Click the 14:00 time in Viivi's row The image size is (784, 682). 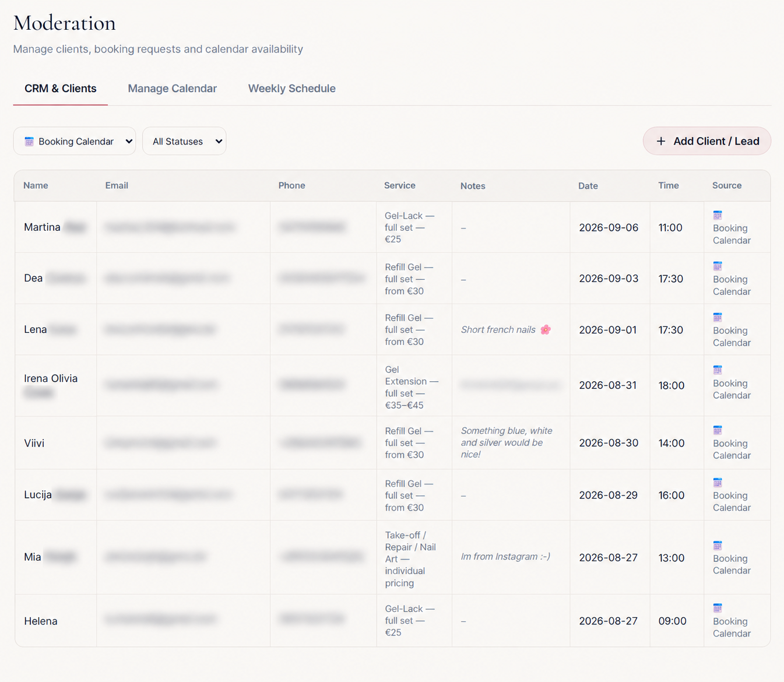coord(672,443)
